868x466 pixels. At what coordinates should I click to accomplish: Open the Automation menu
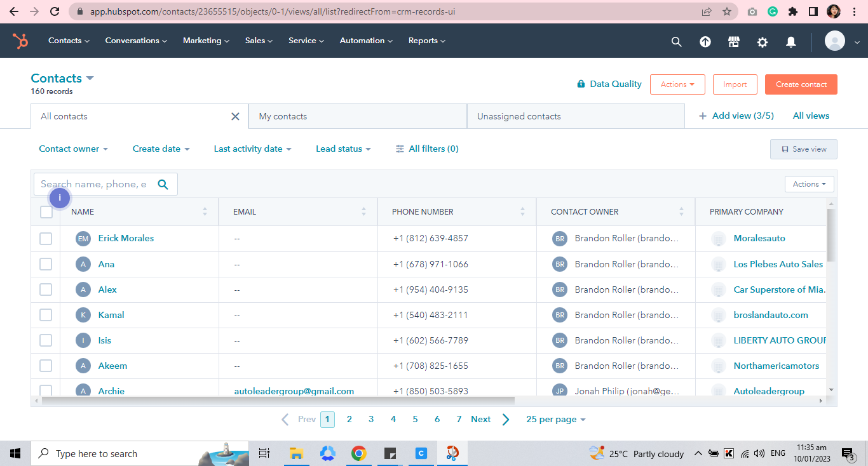366,41
